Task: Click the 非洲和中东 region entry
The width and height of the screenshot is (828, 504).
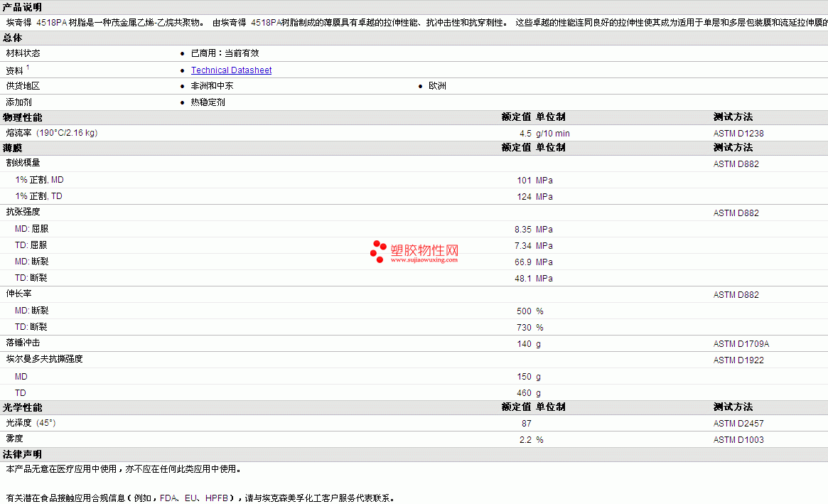Action: click(x=212, y=85)
